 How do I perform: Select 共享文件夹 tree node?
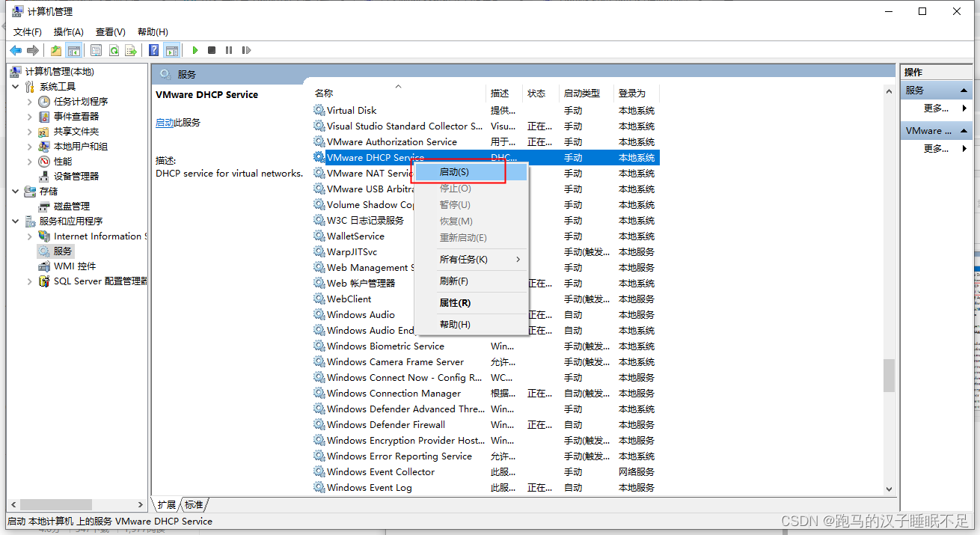(x=76, y=131)
